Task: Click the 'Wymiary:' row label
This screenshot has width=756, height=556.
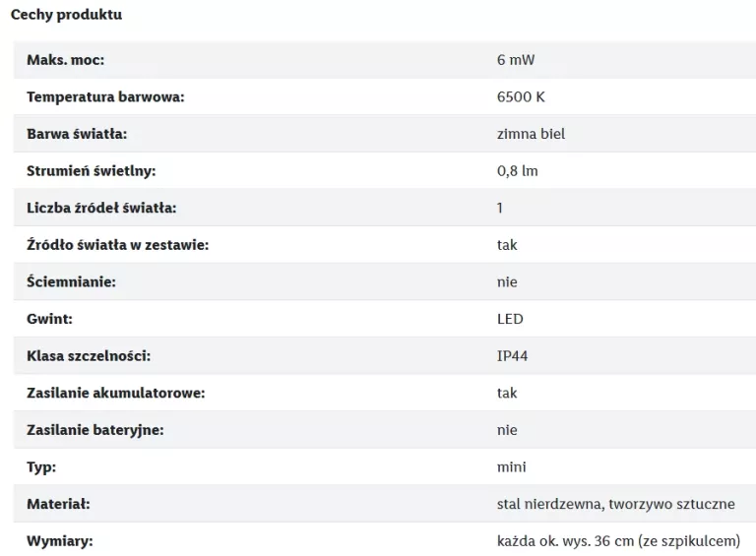Action: pyautogui.click(x=60, y=541)
